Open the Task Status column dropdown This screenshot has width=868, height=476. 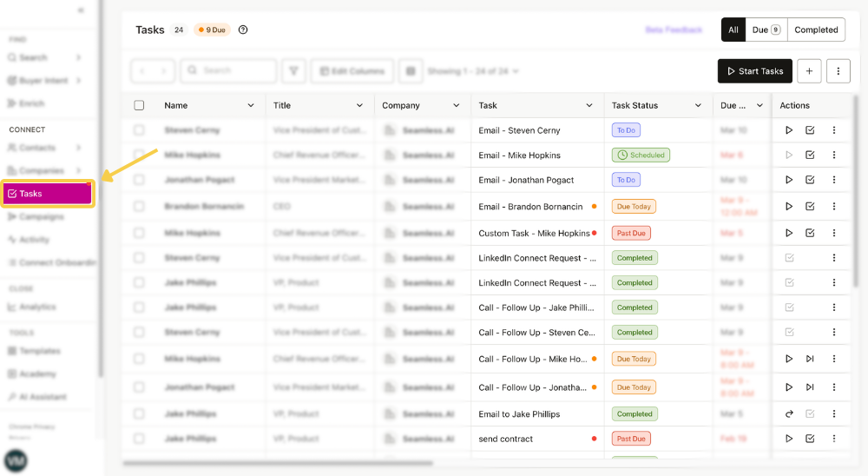tap(698, 105)
